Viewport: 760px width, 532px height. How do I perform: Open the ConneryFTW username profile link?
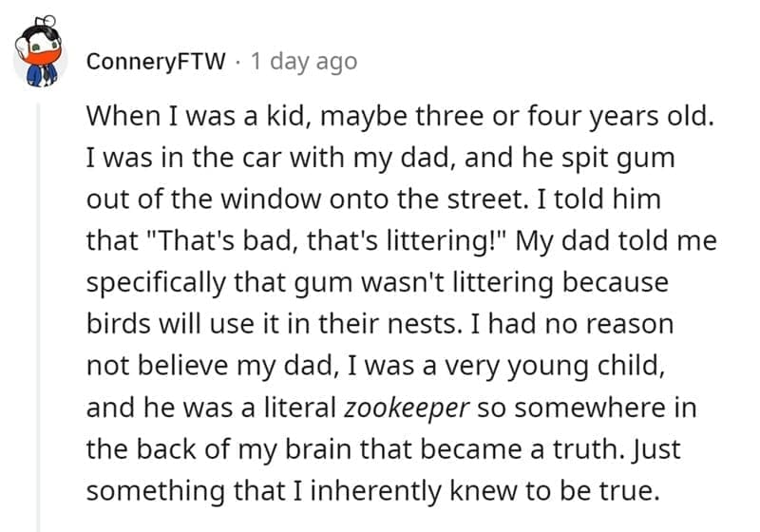pyautogui.click(x=157, y=63)
